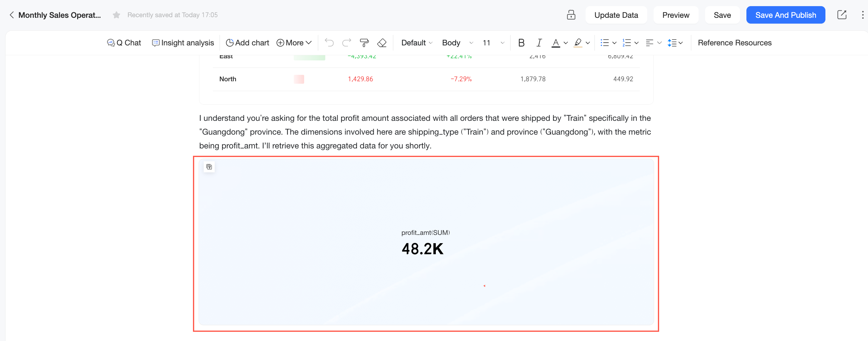
Task: Click the report title Monthly Sales Operat...
Action: pos(60,15)
